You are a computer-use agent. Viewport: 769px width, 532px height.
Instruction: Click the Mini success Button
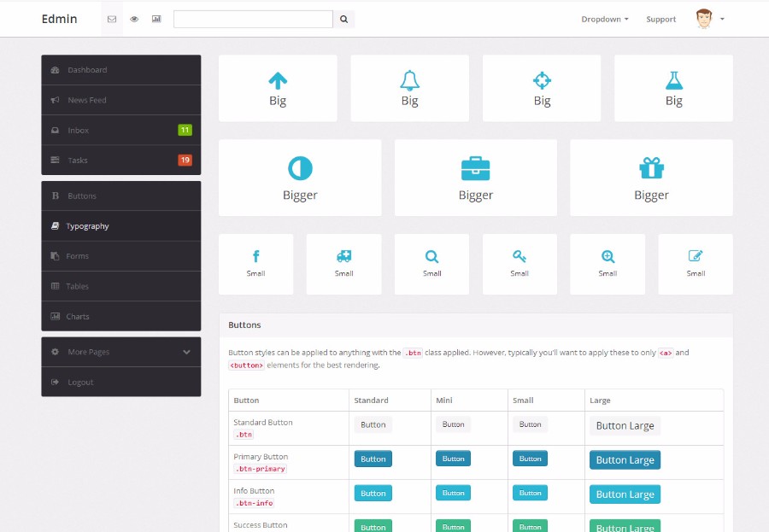point(453,526)
